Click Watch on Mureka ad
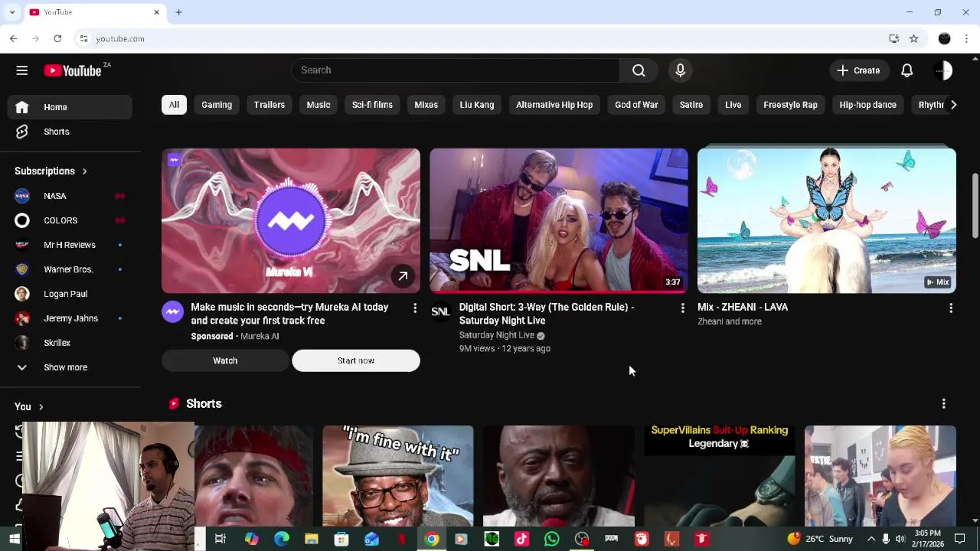 [x=225, y=360]
